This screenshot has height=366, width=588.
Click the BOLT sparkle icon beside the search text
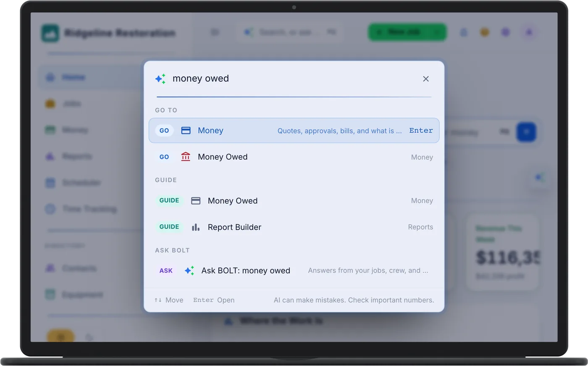pyautogui.click(x=160, y=79)
